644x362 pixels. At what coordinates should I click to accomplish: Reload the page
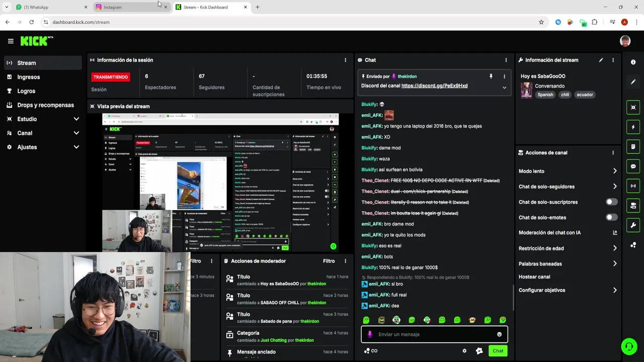pyautogui.click(x=31, y=22)
